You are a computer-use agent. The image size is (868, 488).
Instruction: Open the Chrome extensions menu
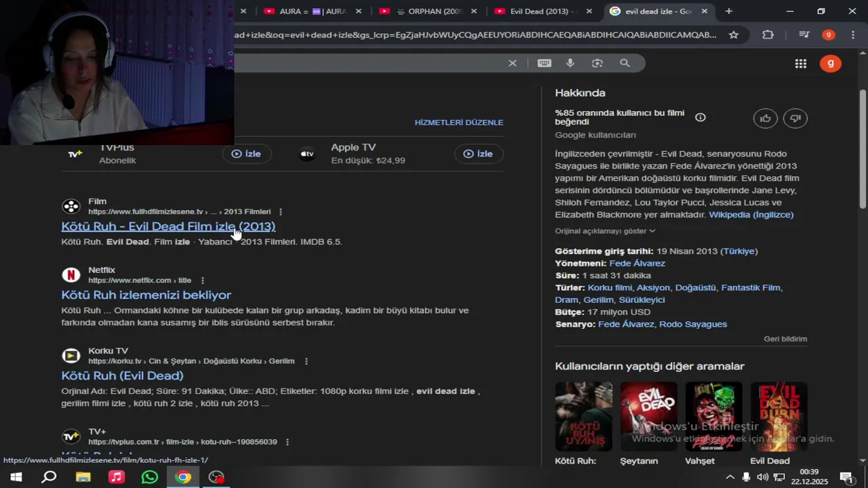768,35
